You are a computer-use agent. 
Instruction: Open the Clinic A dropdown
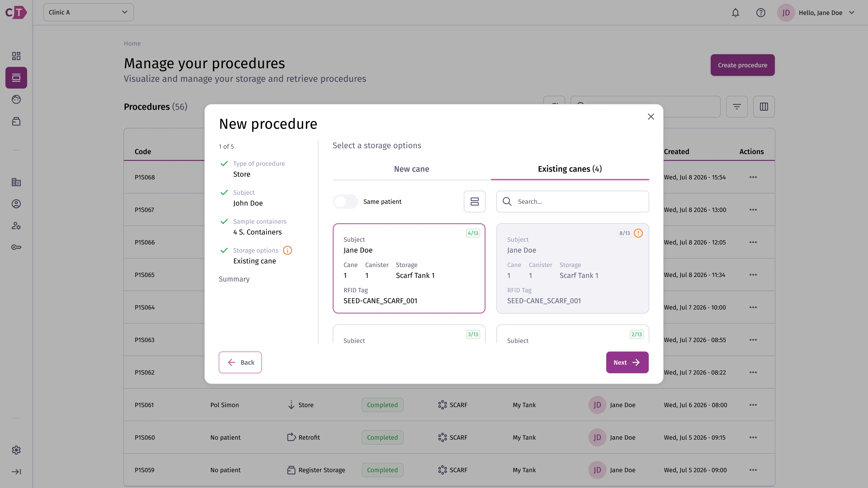[x=88, y=12]
